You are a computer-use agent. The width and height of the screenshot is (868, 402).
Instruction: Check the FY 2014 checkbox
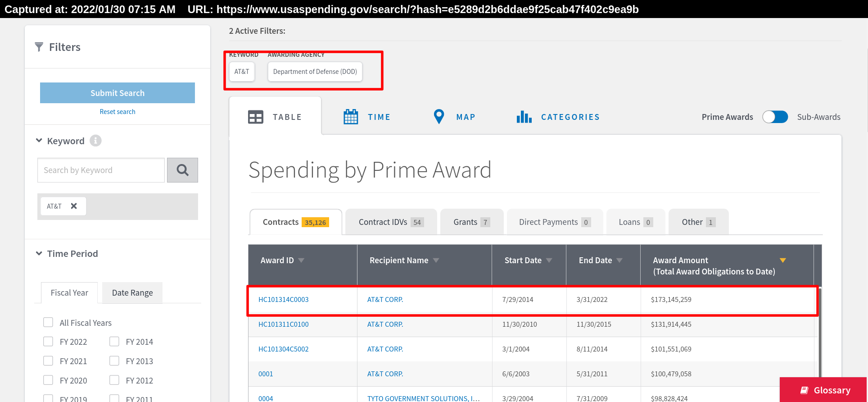click(x=114, y=341)
